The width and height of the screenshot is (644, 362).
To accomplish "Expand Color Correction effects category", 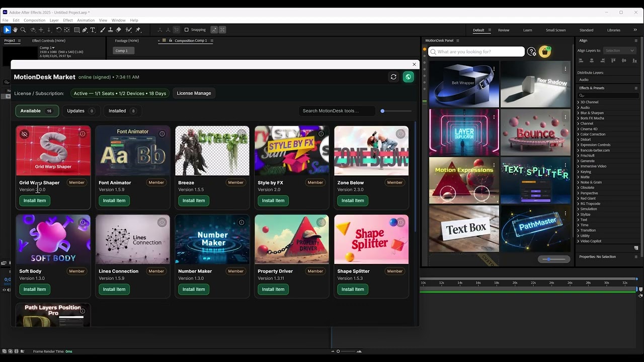I will coord(578,134).
